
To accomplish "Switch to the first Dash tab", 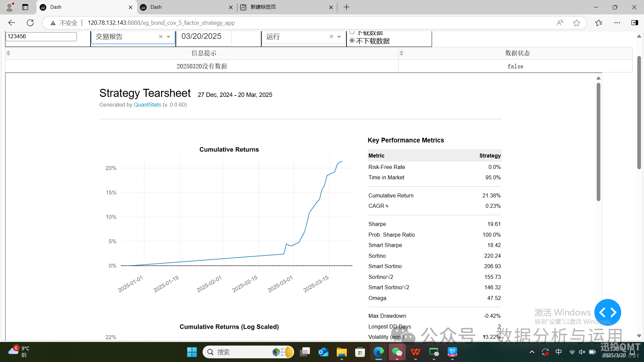I will 87,7.
